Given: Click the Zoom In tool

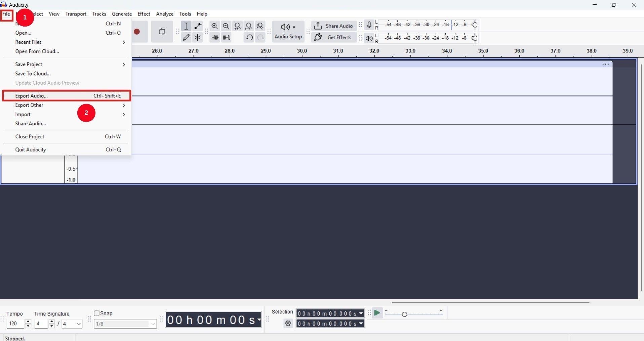Looking at the screenshot, I should tap(214, 26).
